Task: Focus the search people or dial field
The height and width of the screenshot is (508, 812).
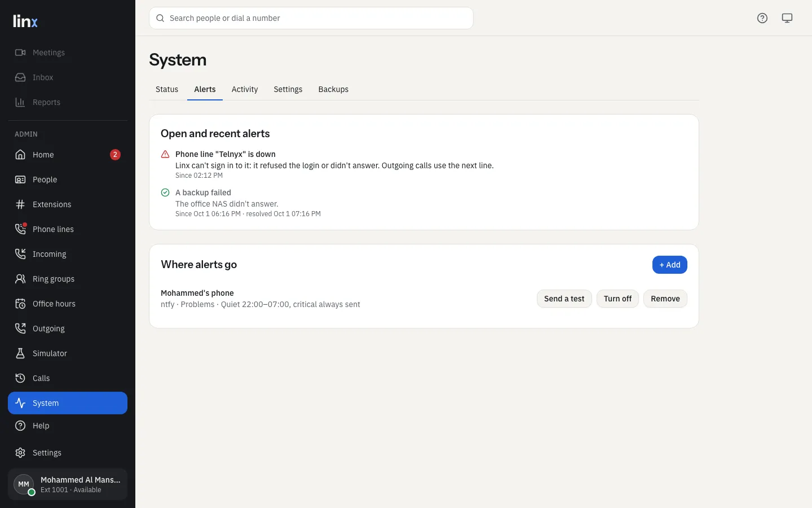Action: tap(311, 18)
